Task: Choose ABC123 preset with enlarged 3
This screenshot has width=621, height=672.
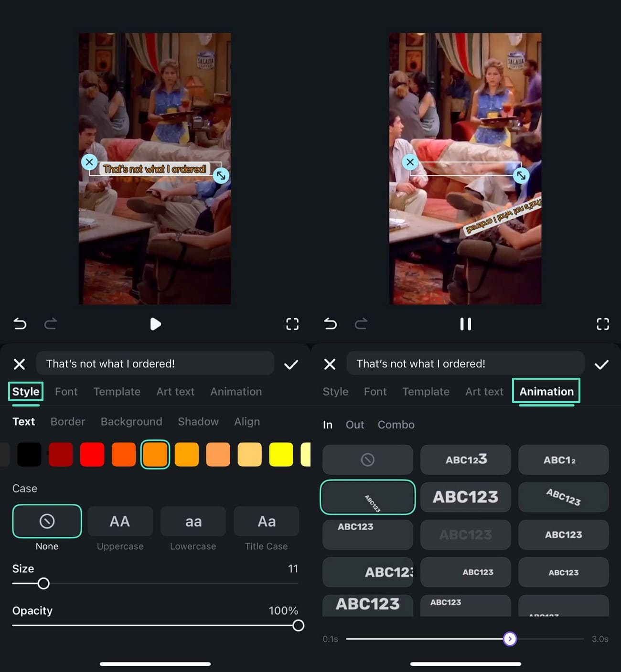Action: click(466, 460)
